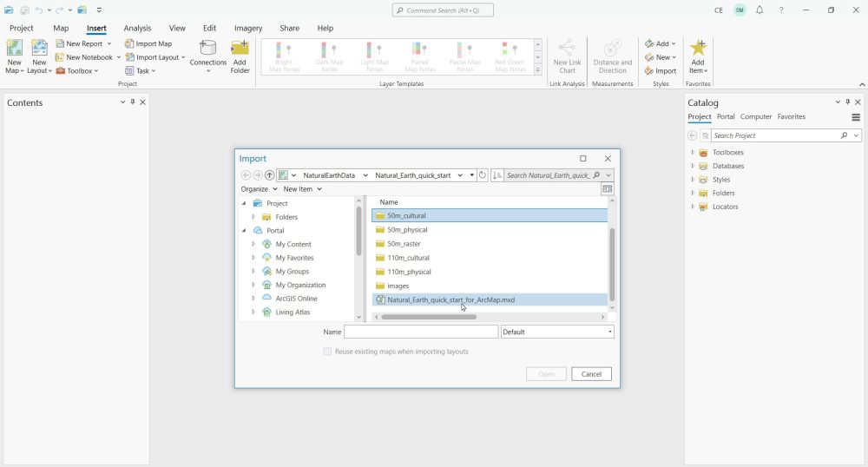Screen dimensions: 868x467
Task: Open the New Map tool
Action: click(15, 56)
